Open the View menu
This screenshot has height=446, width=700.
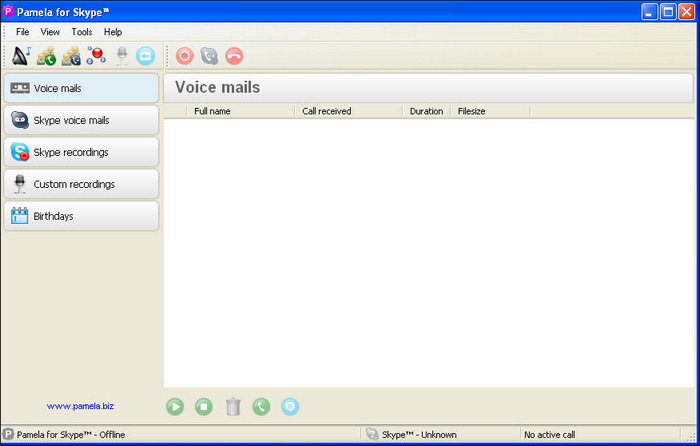50,32
